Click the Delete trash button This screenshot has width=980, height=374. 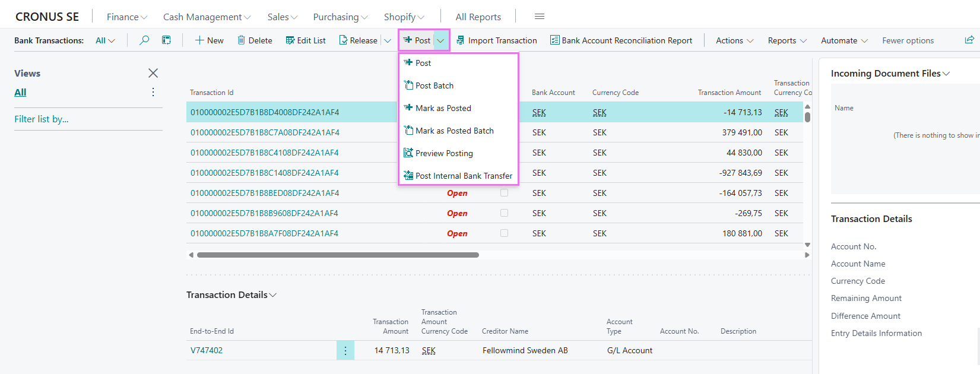point(255,40)
